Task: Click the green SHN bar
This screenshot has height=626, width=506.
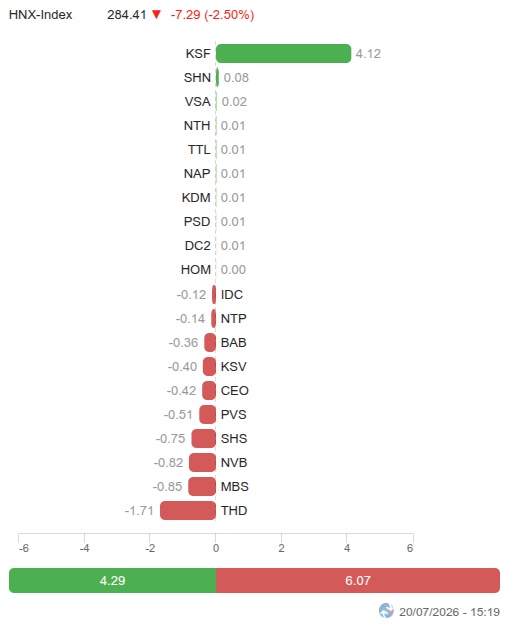Action: click(x=217, y=77)
